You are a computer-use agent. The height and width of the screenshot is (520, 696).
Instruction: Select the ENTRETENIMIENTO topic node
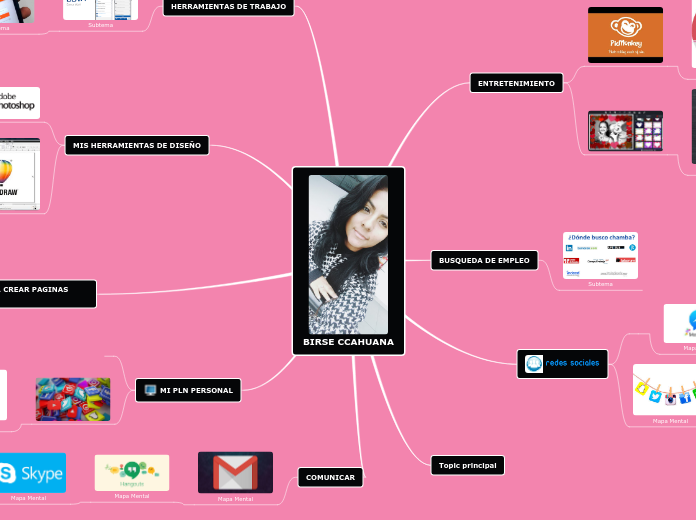516,83
